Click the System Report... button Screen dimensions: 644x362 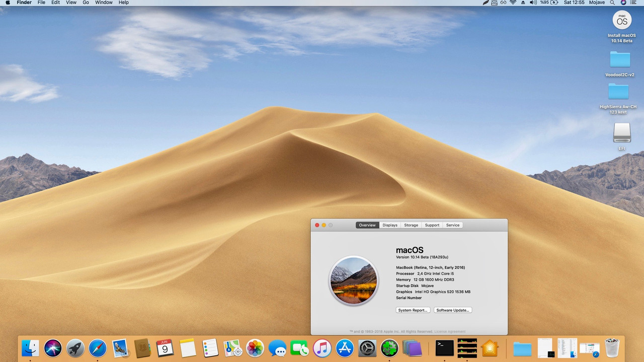(x=413, y=310)
